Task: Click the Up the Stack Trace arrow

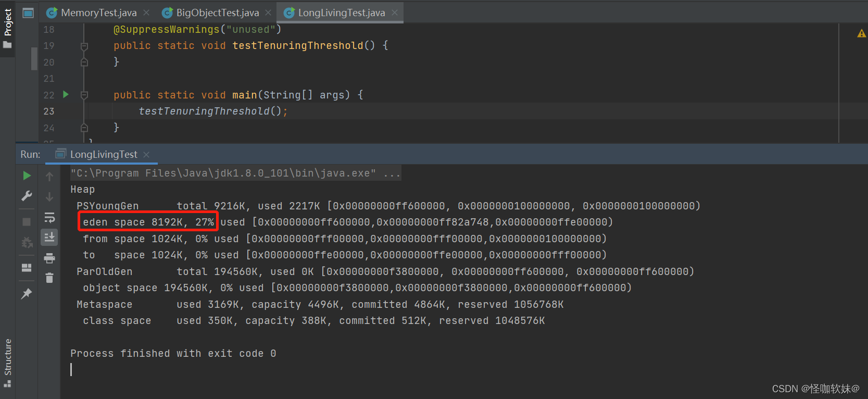Action: tap(49, 177)
